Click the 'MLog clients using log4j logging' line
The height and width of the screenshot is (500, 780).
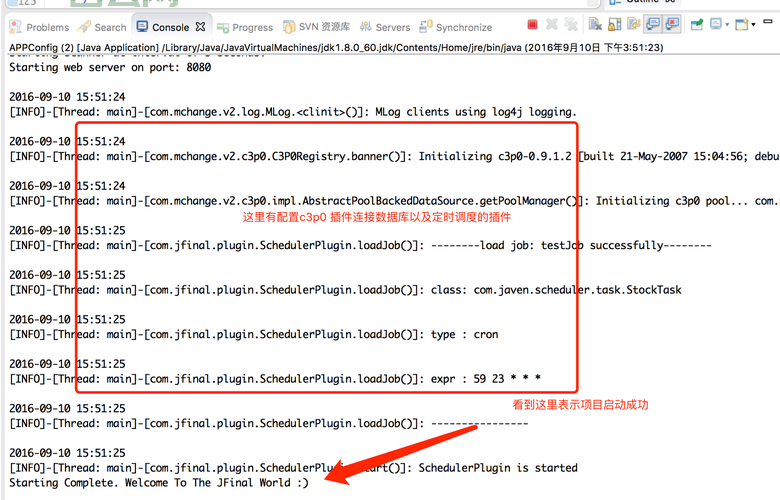(x=292, y=112)
